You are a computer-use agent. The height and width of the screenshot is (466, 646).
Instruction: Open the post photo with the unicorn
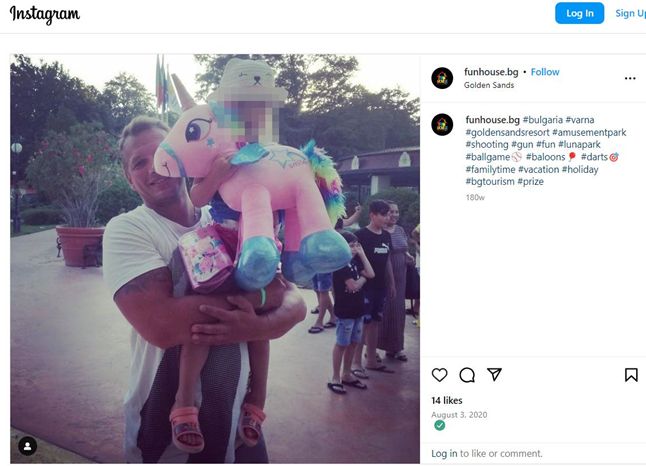215,259
